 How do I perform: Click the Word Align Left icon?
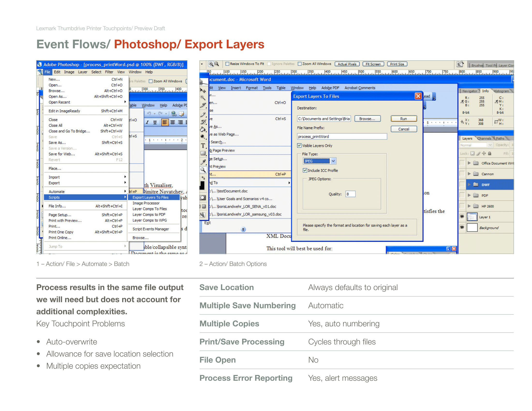click(x=165, y=122)
